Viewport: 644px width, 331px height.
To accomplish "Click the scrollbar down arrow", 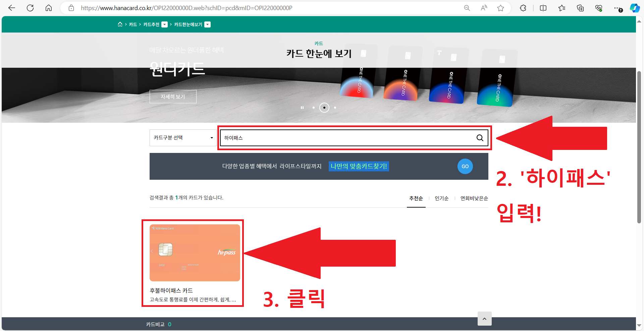I will coord(639,325).
